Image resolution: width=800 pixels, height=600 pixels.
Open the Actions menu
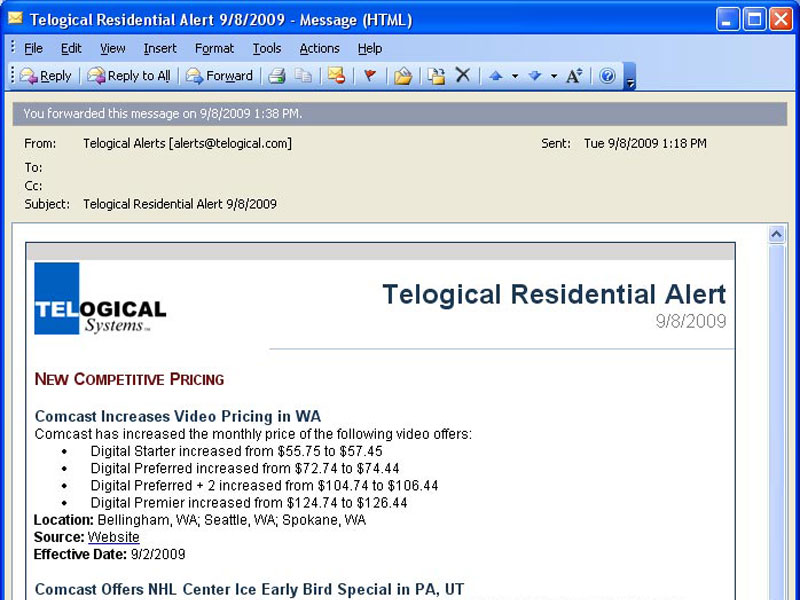pyautogui.click(x=319, y=48)
